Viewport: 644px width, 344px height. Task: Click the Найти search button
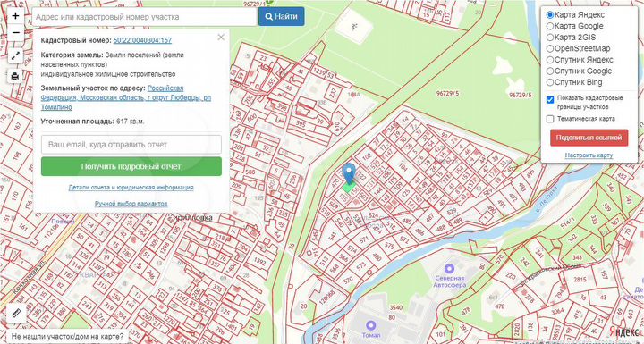click(282, 16)
